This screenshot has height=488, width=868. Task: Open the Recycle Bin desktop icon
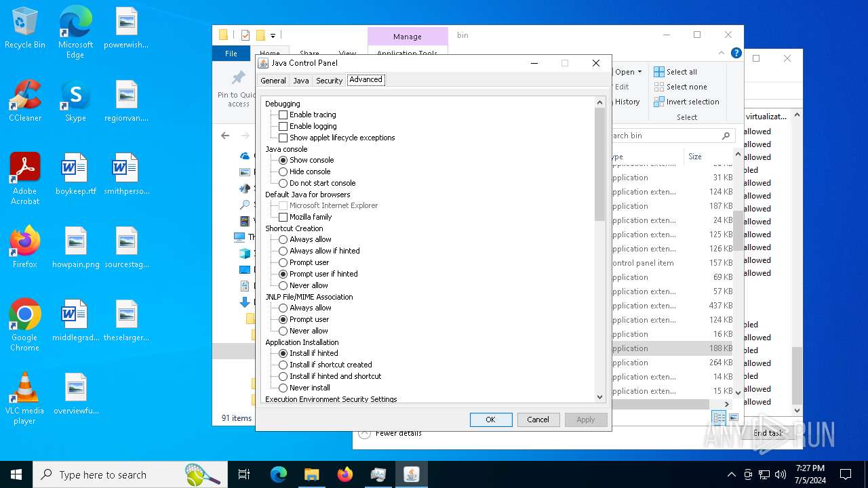coord(25,28)
